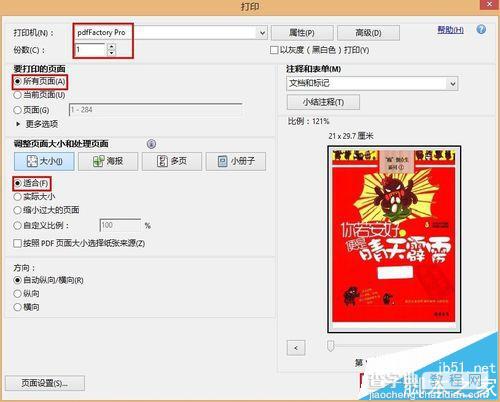Increase copies with the up stepper arrow
The image size is (500, 402).
point(112,47)
